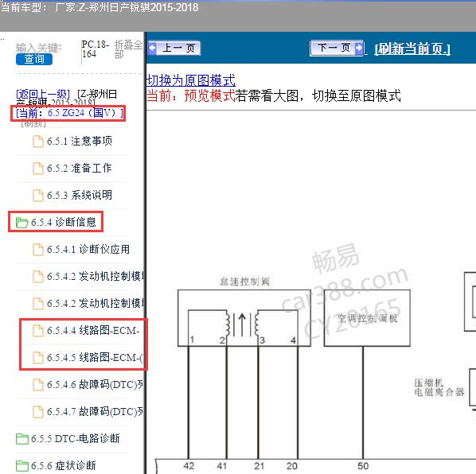Viewport: 476px width, 474px height.
Task: Open 6.5.1 注意事项 entry
Action: pyautogui.click(x=80, y=141)
